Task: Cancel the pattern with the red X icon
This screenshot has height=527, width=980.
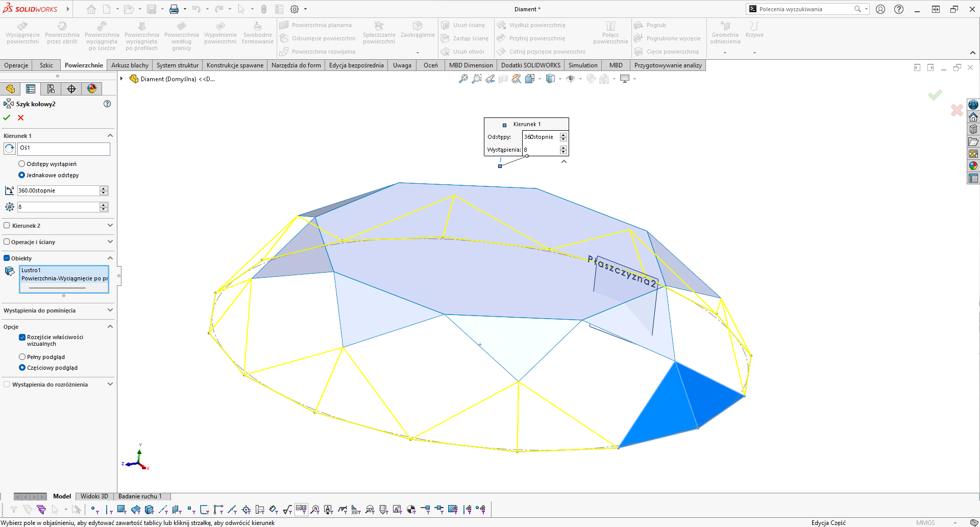Action: [21, 117]
